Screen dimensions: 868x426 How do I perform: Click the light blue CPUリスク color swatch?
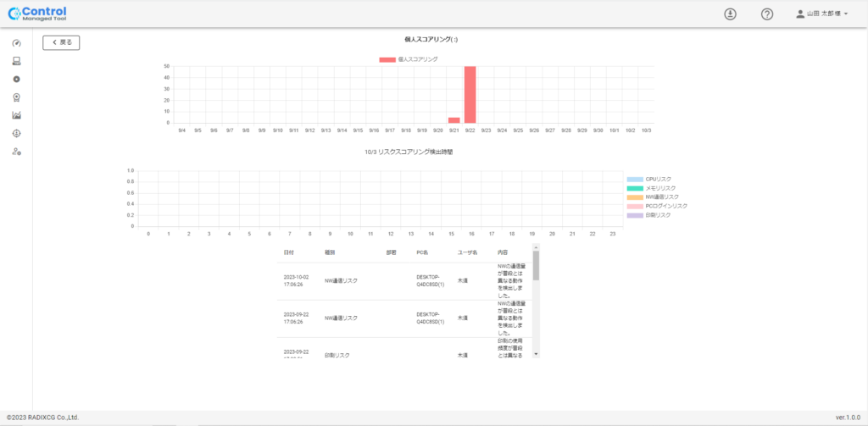635,180
